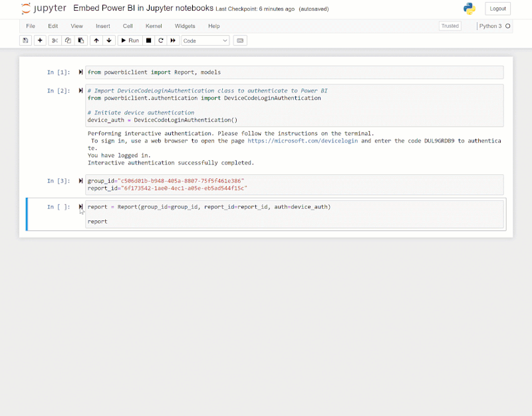Click the Python logo icon
This screenshot has width=532, height=416.
point(469,9)
